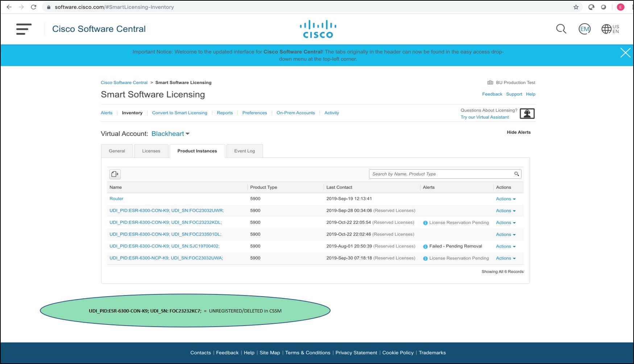Click Cisco Software Central breadcrumb link
This screenshot has height=364, width=634.
[x=124, y=83]
